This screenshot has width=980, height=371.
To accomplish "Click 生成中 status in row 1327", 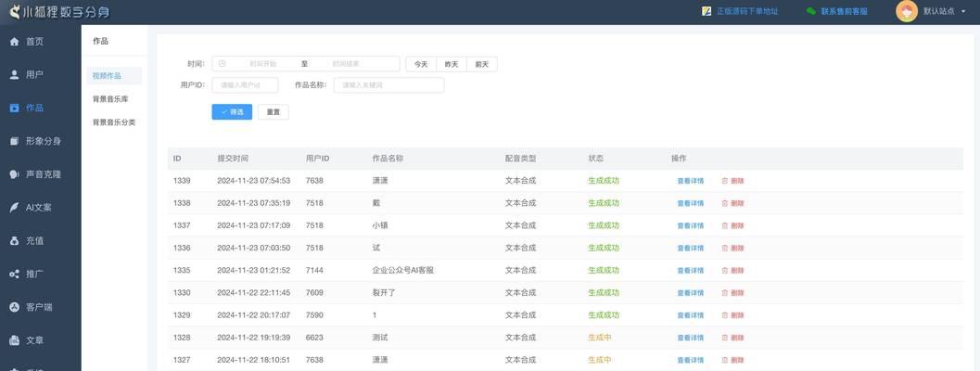I will point(599,361).
